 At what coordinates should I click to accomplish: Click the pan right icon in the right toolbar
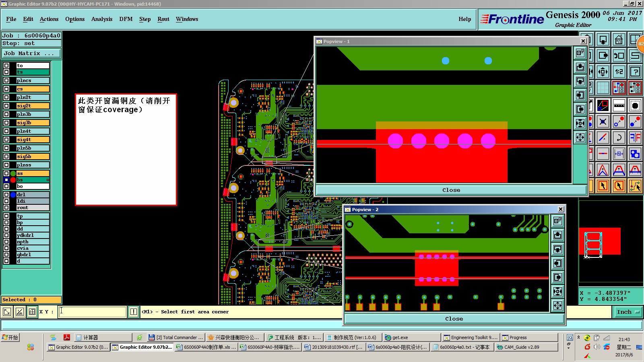pyautogui.click(x=603, y=56)
